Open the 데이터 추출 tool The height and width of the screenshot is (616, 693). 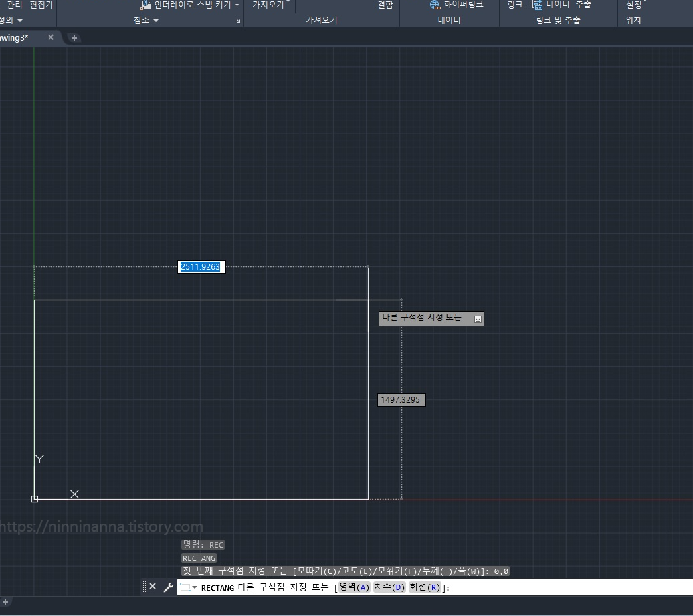561,5
